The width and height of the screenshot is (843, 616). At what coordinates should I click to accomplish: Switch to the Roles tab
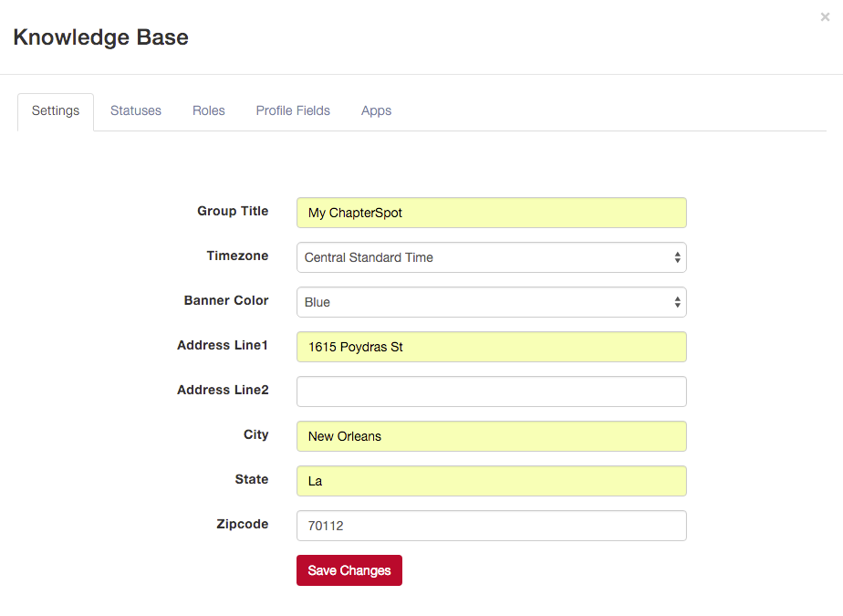209,110
